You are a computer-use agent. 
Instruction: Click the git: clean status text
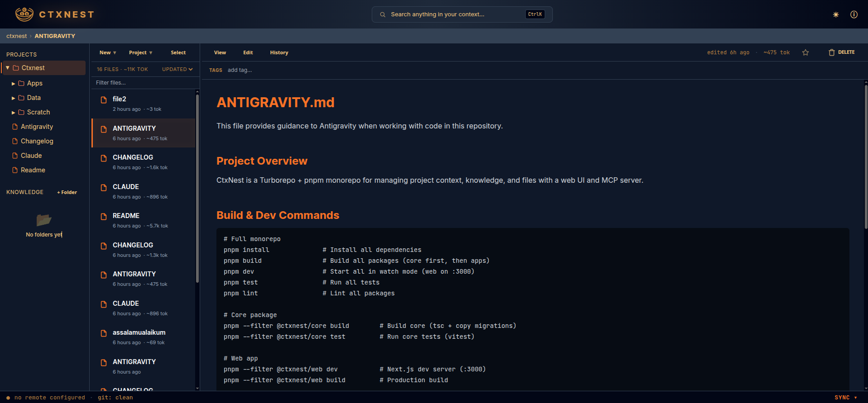click(x=115, y=398)
